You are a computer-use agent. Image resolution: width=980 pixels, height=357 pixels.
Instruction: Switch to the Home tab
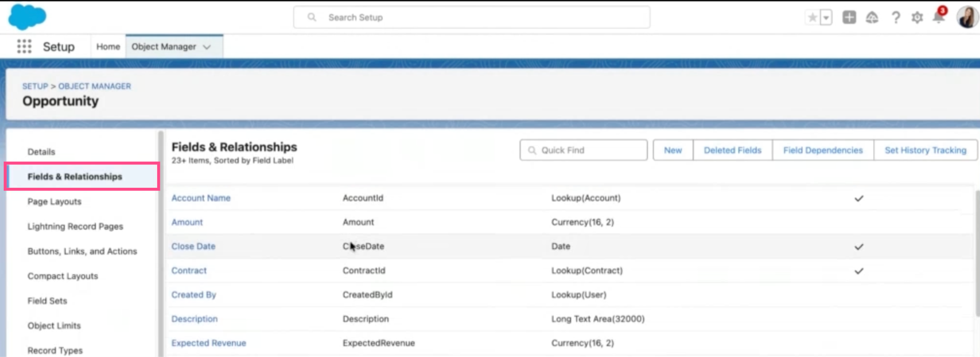pyautogui.click(x=108, y=46)
